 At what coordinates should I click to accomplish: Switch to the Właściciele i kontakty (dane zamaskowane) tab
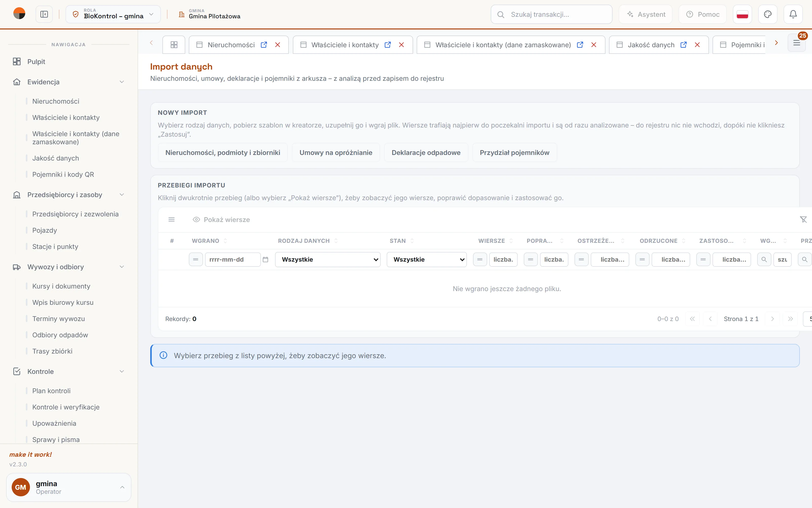[x=503, y=45]
